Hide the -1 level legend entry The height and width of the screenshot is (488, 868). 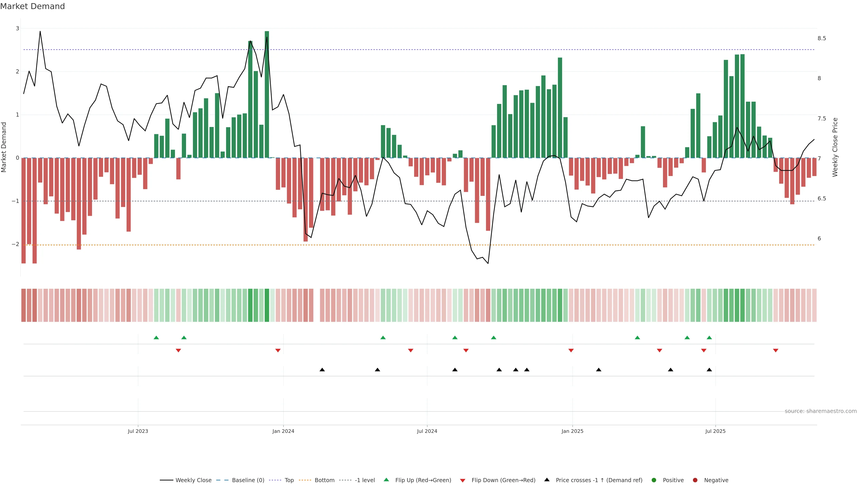point(365,480)
